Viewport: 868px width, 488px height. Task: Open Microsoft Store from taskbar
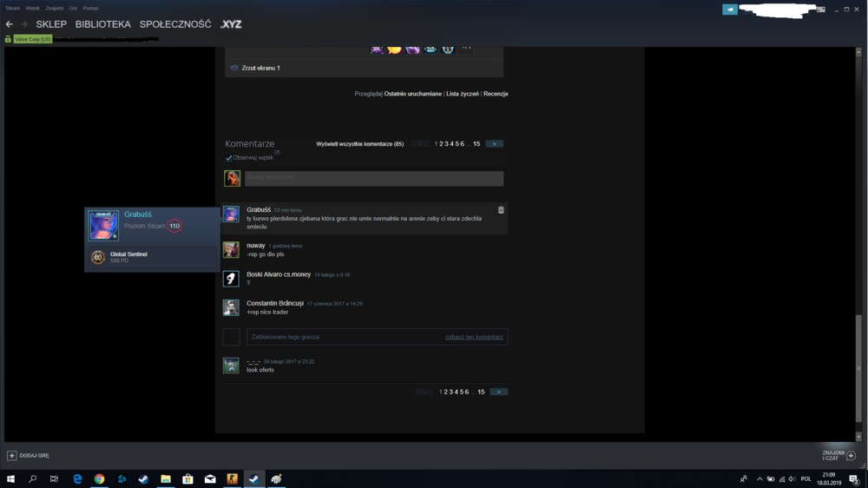(187, 479)
